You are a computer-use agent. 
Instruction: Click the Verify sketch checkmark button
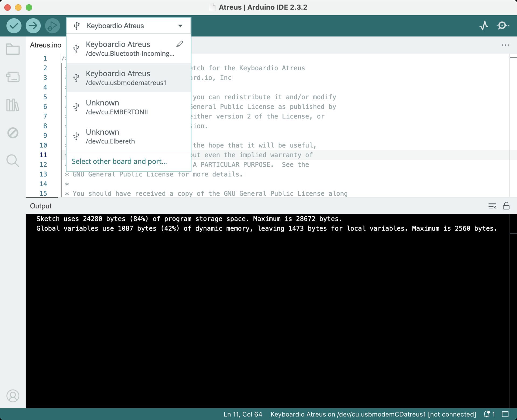click(14, 26)
